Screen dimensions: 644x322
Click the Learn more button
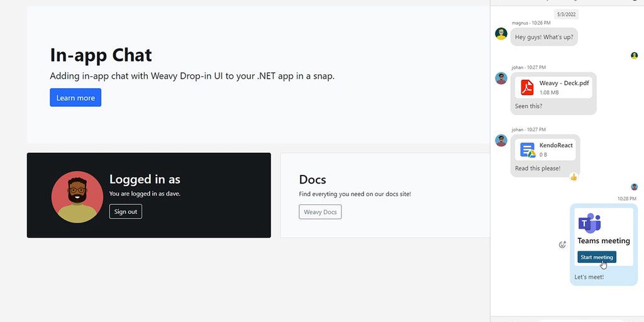[75, 97]
